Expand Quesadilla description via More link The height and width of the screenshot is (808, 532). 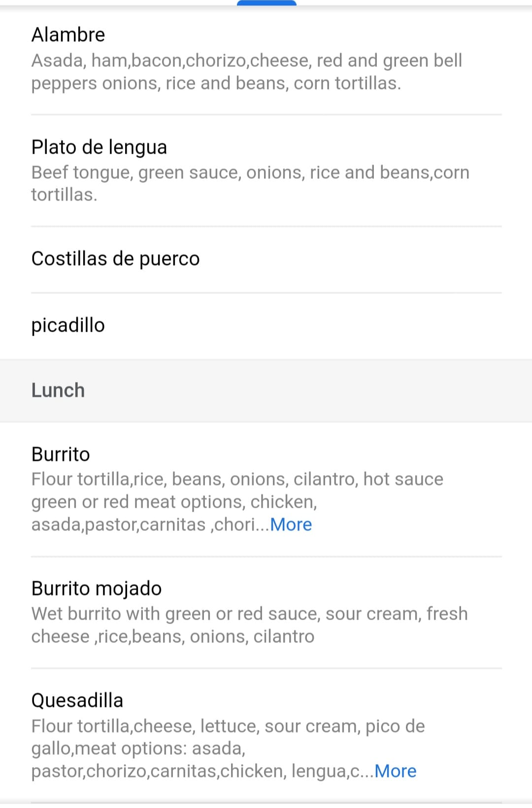(x=396, y=771)
